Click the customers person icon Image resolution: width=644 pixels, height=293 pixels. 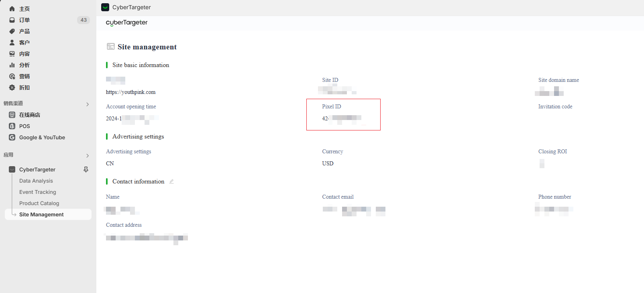point(12,43)
